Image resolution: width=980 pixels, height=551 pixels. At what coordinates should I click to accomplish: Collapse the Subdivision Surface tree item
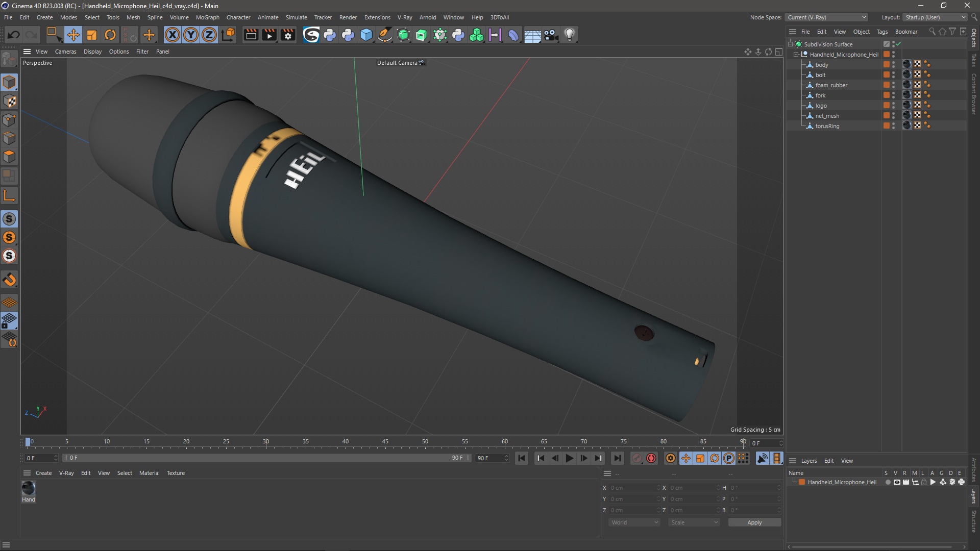click(790, 44)
